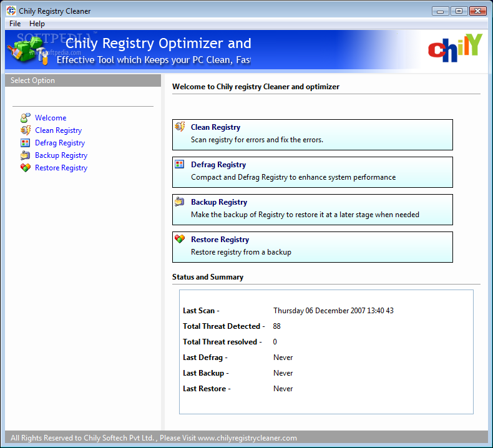Click the footer rights-reserved website text
The image size is (493, 448).
[x=154, y=438]
